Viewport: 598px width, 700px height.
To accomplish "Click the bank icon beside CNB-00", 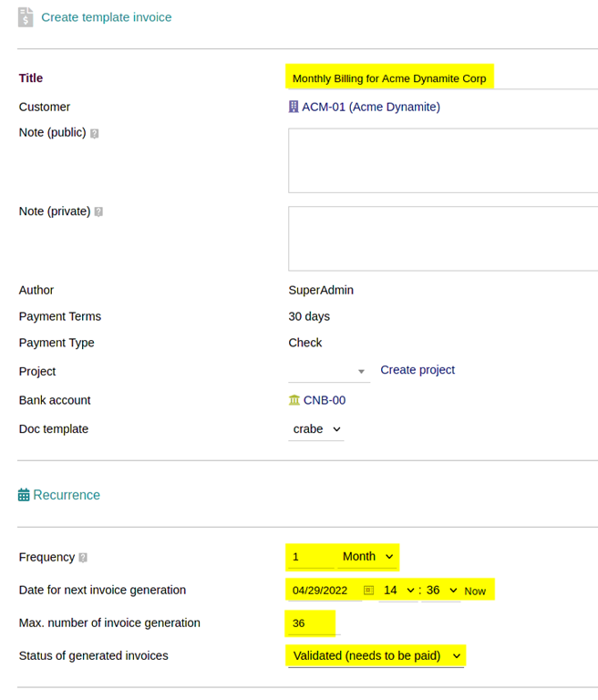I will [x=294, y=400].
